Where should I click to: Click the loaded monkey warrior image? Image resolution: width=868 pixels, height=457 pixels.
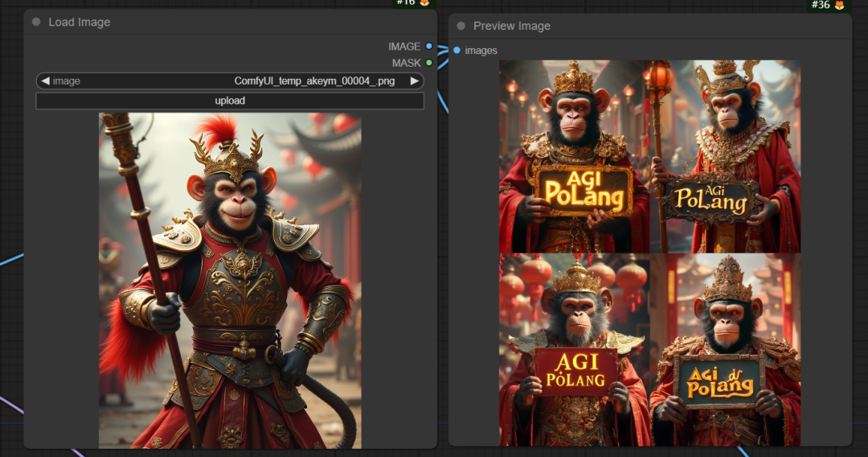click(230, 281)
